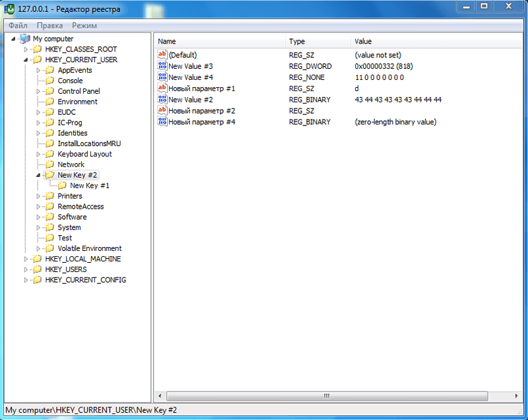Image resolution: width=528 pixels, height=420 pixels.
Task: Click the binary icon of New Value #3
Action: point(162,65)
